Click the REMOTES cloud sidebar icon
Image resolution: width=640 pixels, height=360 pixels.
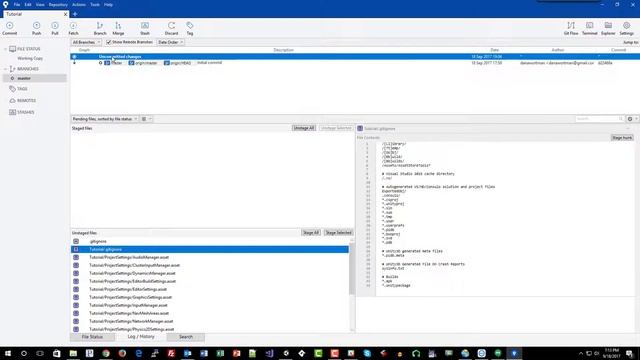tap(12, 100)
